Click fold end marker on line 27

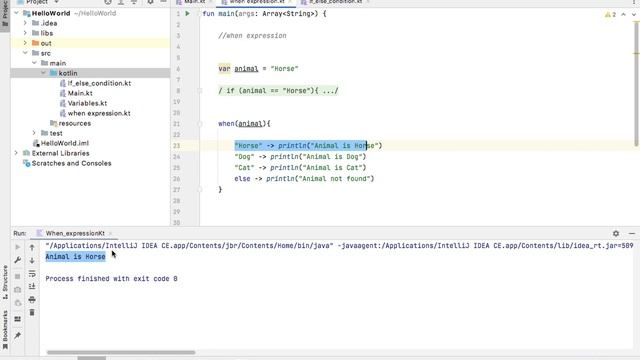pyautogui.click(x=200, y=189)
